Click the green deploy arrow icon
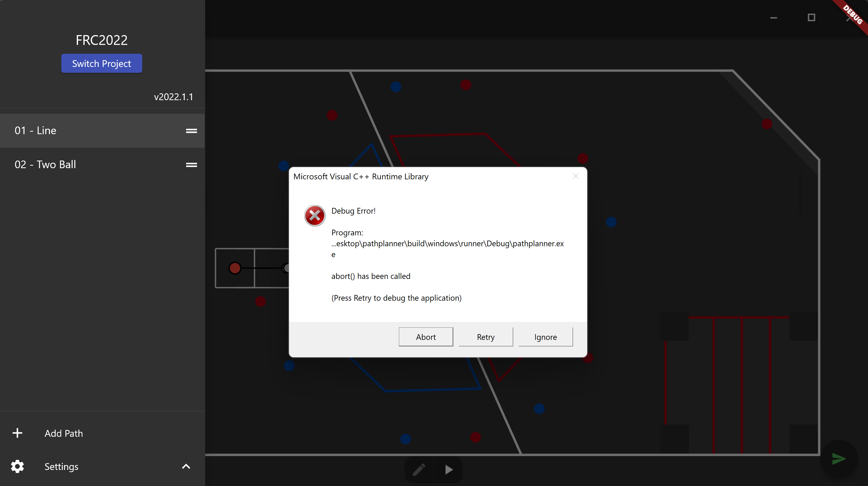Image resolution: width=868 pixels, height=486 pixels. click(839, 459)
